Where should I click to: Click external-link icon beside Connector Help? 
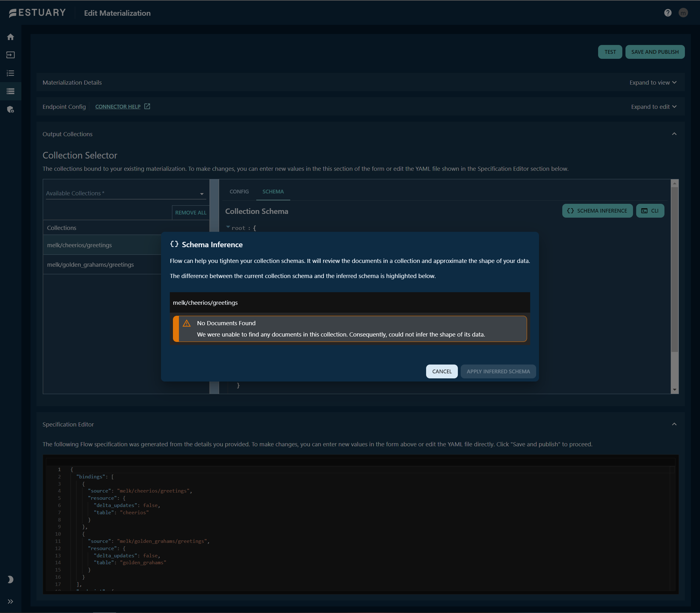pyautogui.click(x=147, y=106)
